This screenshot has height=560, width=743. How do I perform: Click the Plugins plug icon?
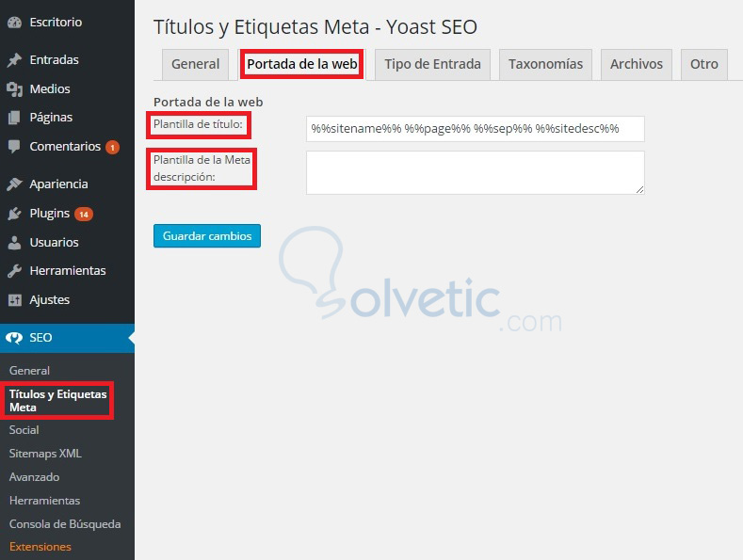[x=15, y=214]
